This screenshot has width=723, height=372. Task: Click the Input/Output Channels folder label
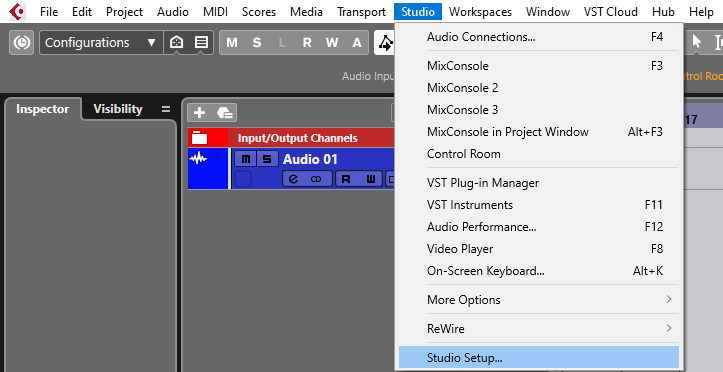pos(297,138)
